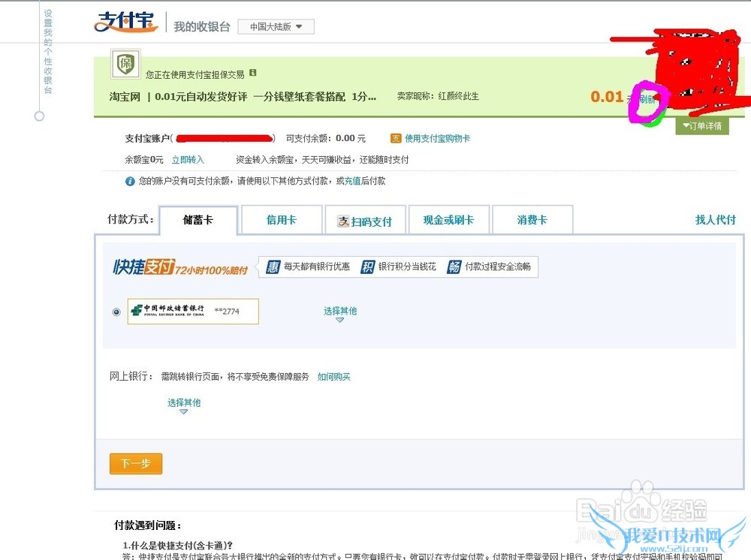Click the 如何购买 link
This screenshot has height=560, width=751.
[x=334, y=377]
